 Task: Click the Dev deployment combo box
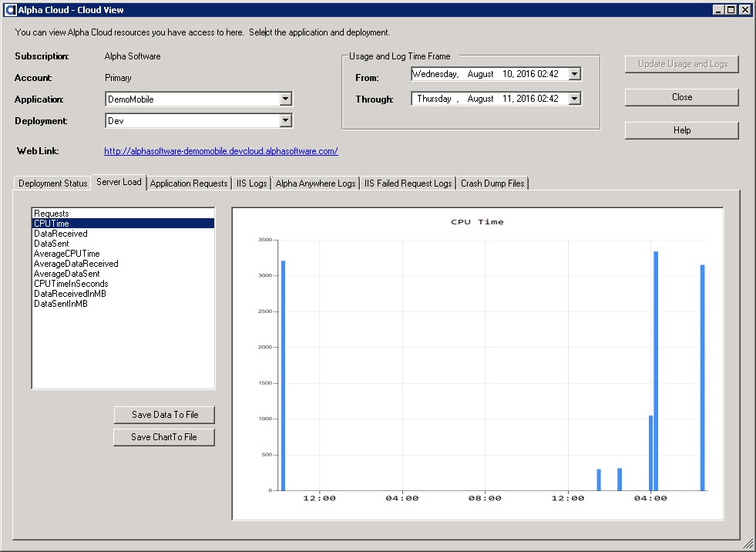coord(199,120)
